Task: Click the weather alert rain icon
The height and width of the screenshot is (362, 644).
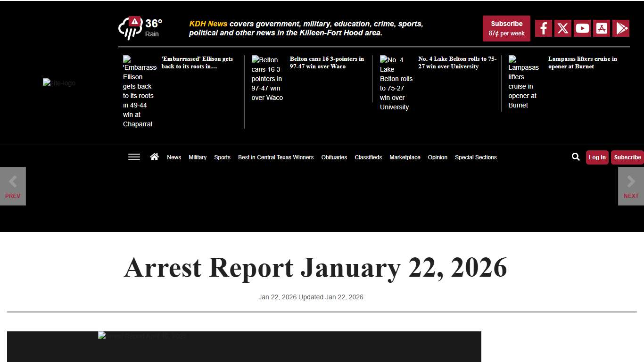Action: (x=129, y=27)
